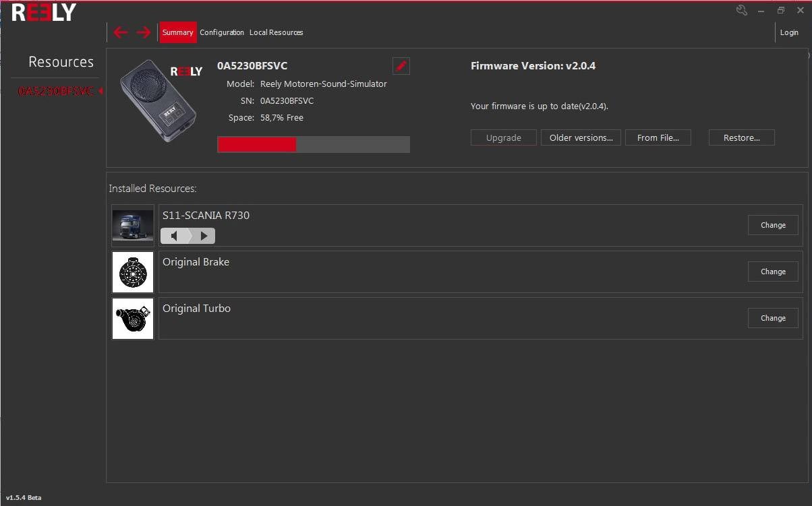
Task: Click the forward navigation red arrow
Action: (x=143, y=32)
